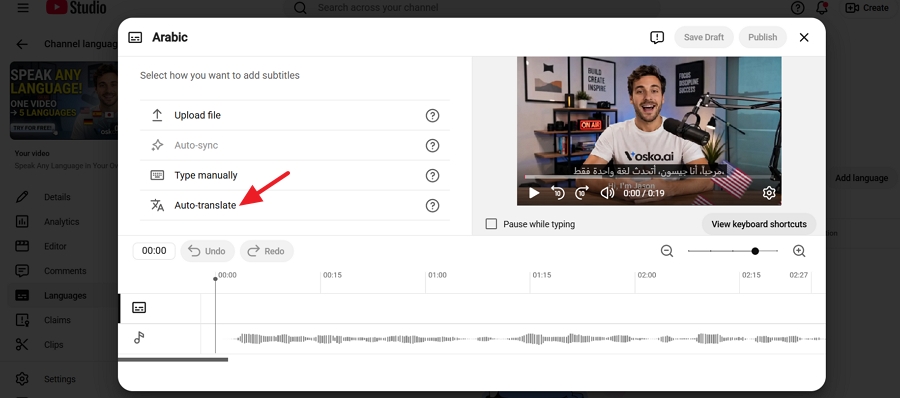Open Claims in the sidebar

pos(57,320)
